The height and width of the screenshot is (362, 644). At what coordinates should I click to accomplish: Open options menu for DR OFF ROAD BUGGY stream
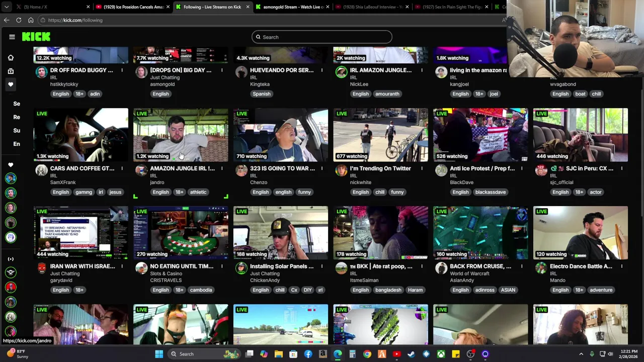122,70
